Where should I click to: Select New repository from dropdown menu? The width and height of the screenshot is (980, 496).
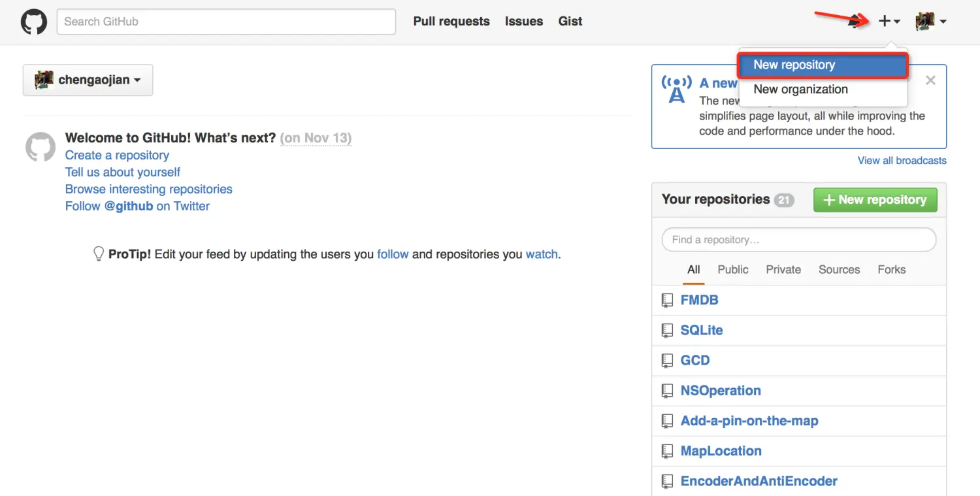click(823, 65)
